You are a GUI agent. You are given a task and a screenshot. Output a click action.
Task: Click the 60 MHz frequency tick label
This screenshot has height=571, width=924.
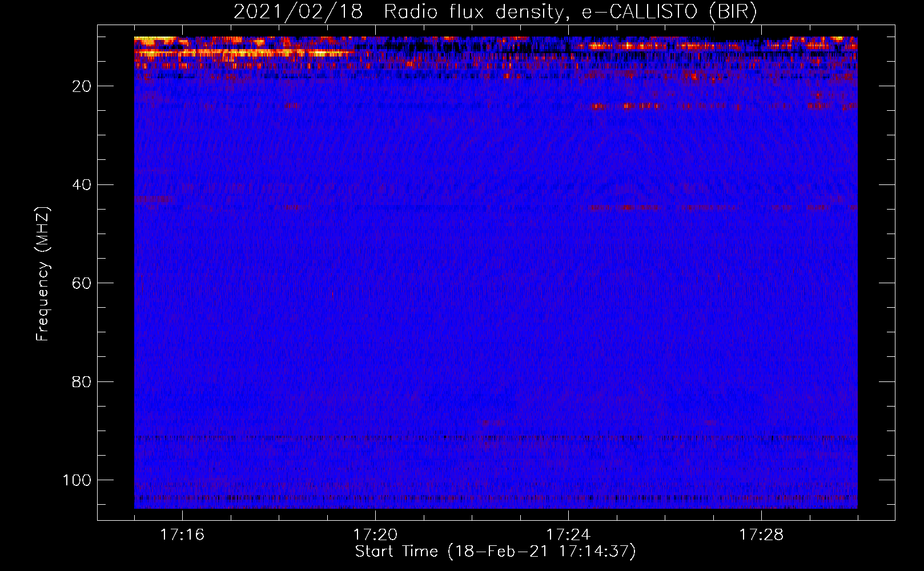pos(82,283)
